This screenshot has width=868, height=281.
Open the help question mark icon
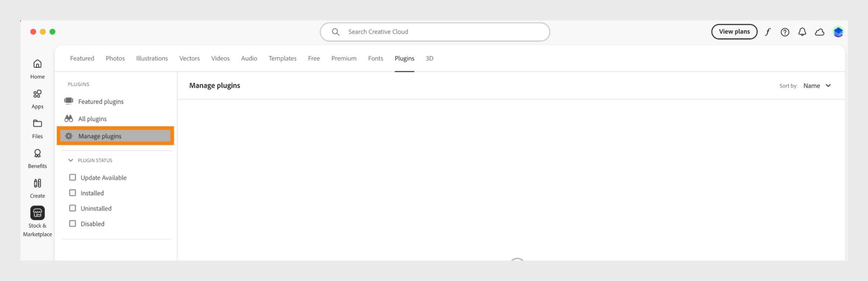click(785, 32)
